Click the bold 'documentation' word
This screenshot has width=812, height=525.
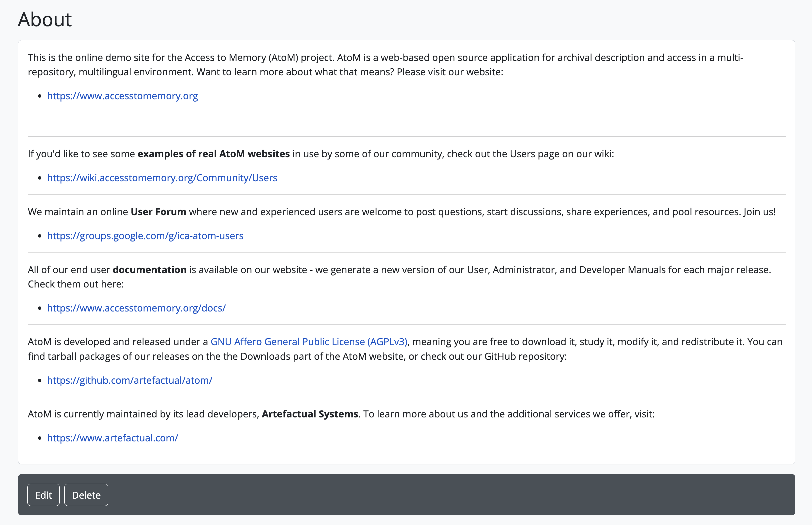pyautogui.click(x=149, y=269)
